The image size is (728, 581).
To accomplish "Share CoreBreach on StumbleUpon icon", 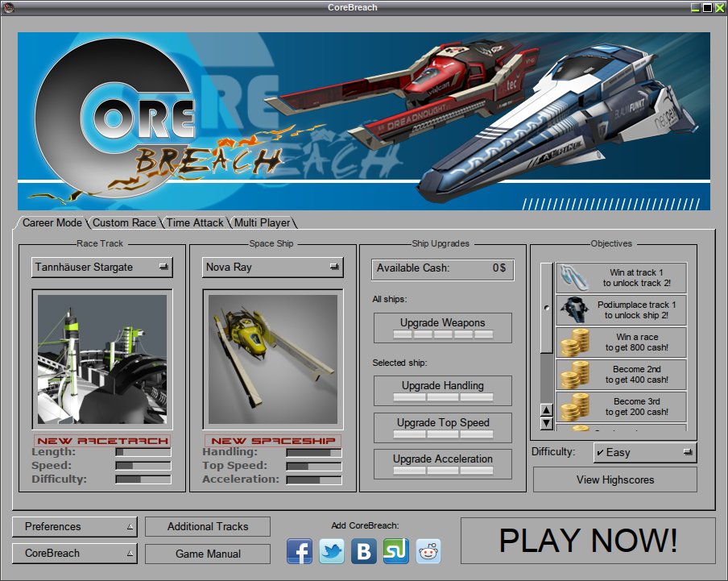I will pos(396,551).
